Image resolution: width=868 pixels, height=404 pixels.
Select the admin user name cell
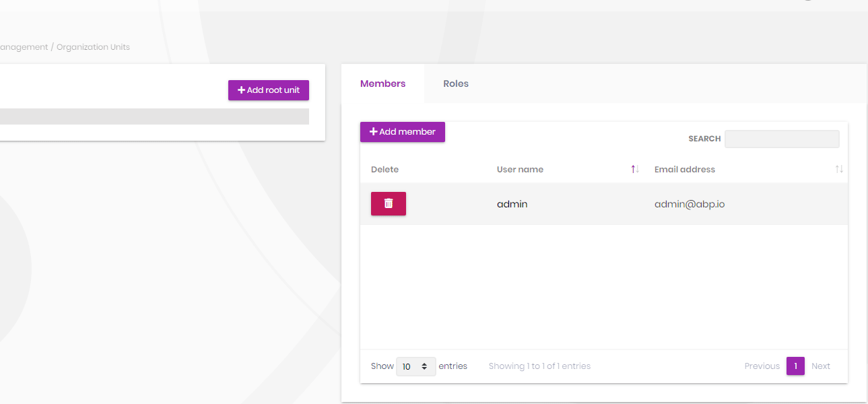(x=512, y=204)
